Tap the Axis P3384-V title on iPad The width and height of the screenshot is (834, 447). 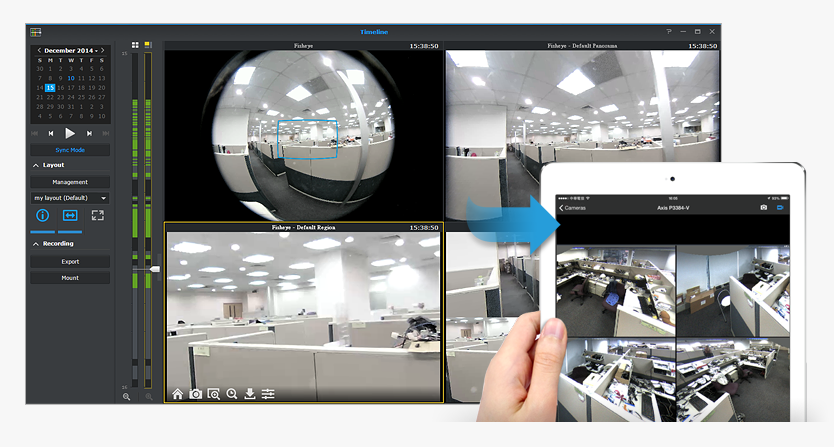(x=673, y=208)
